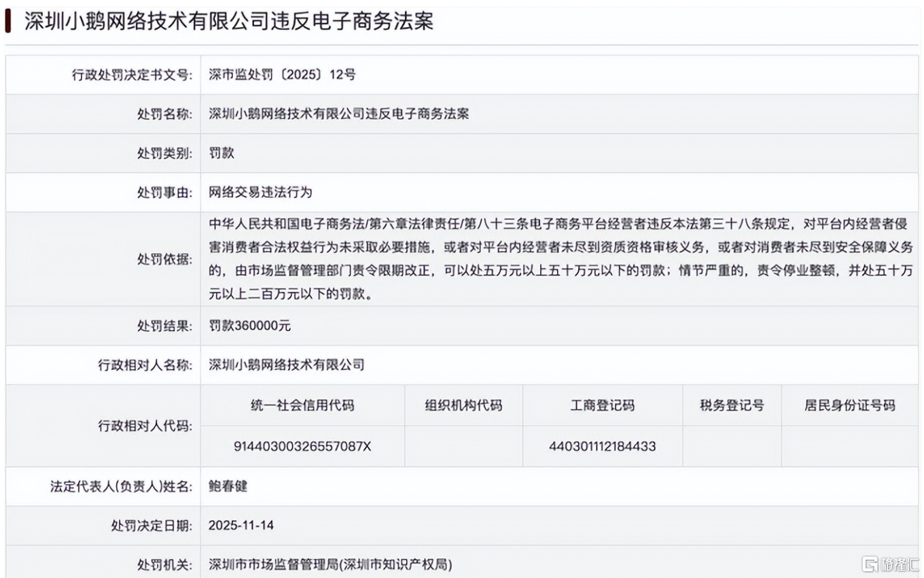The height and width of the screenshot is (578, 924).
Task: Click the 处罚名称 value text
Action: [338, 114]
